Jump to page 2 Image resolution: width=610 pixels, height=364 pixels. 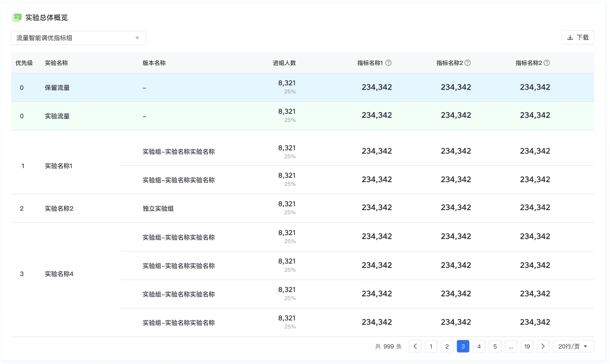point(447,346)
